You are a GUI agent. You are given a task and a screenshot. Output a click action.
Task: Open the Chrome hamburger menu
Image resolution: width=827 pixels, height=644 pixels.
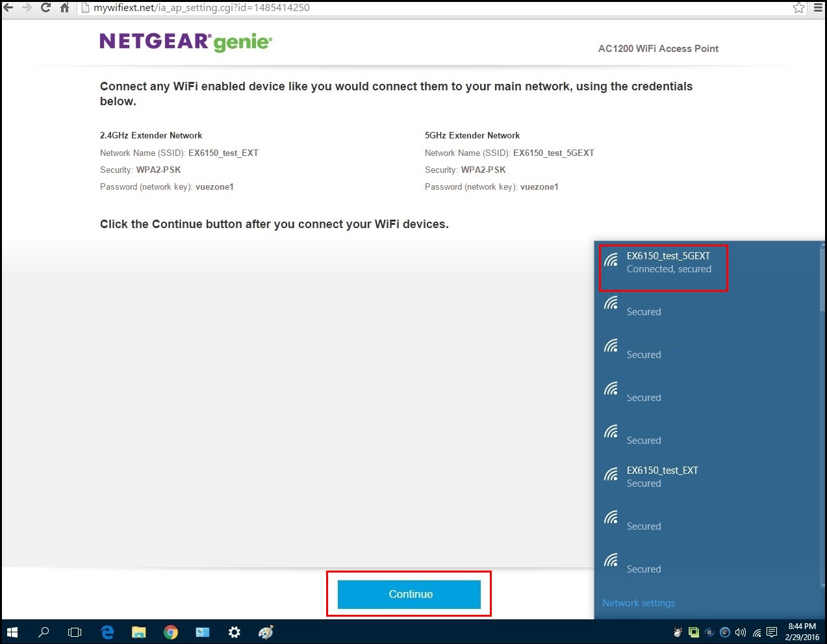[819, 8]
